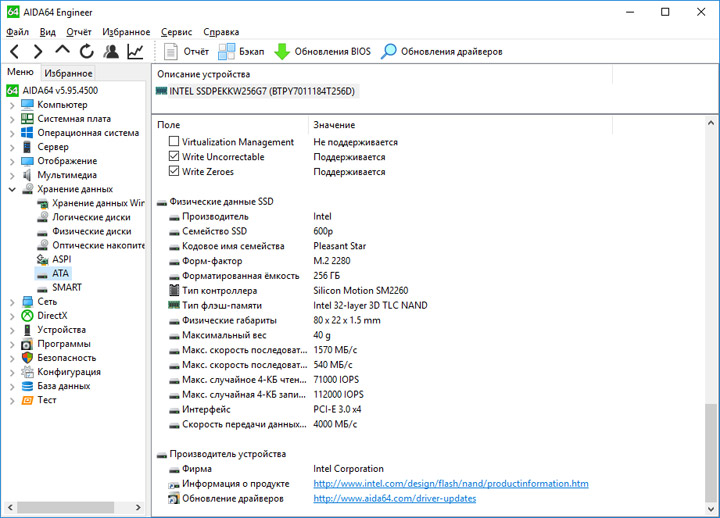Select Хранение данных in the tree
The height and width of the screenshot is (518, 720).
click(75, 189)
